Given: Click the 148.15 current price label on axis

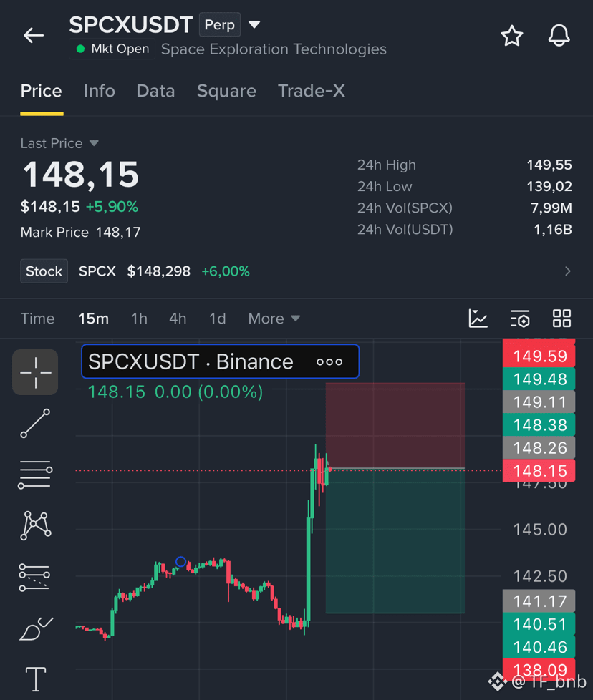Looking at the screenshot, I should (x=539, y=471).
